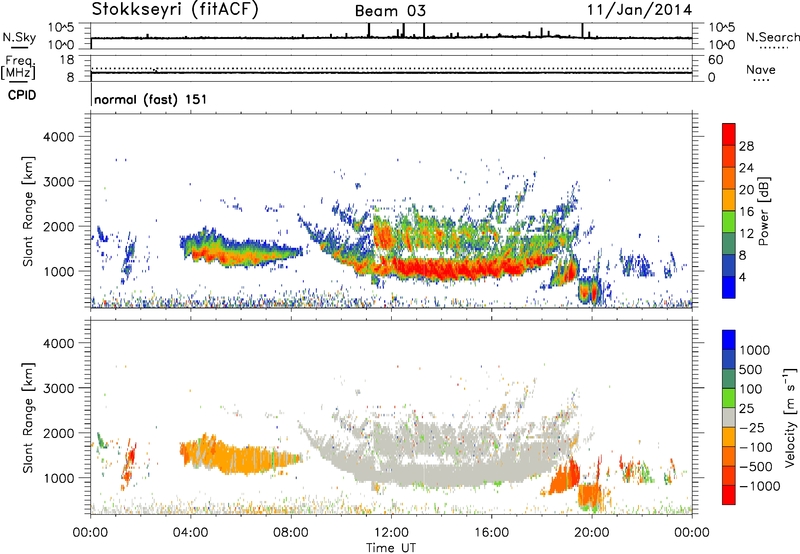Viewport: 800px width, 554px height.
Task: Click the "12:00" time axis tick label
Action: (391, 533)
